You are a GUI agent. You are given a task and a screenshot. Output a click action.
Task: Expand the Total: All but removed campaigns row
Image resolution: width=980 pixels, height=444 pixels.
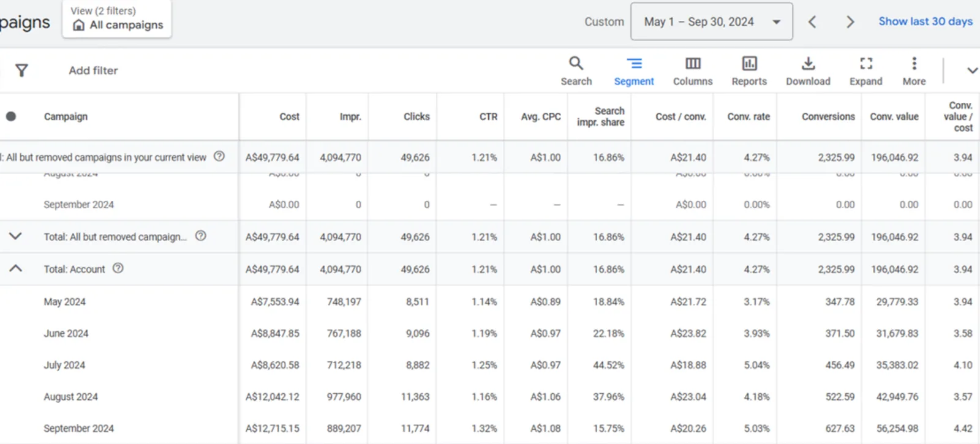point(15,236)
